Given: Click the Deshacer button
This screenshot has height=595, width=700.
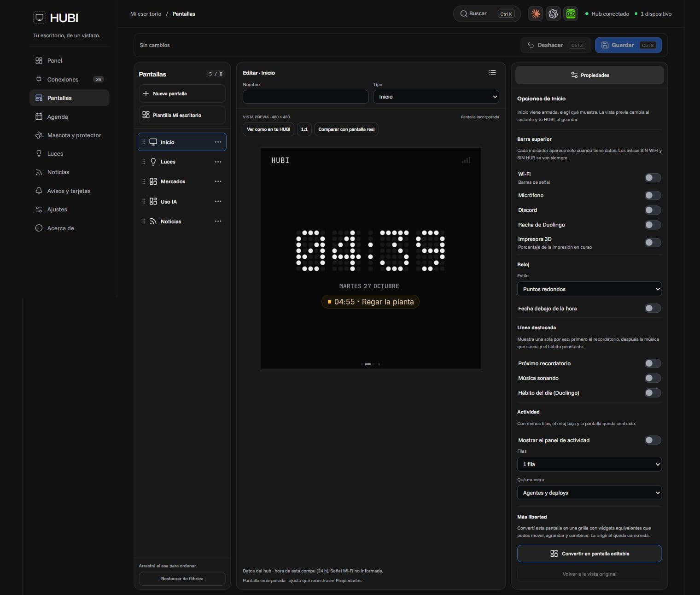Looking at the screenshot, I should [556, 45].
